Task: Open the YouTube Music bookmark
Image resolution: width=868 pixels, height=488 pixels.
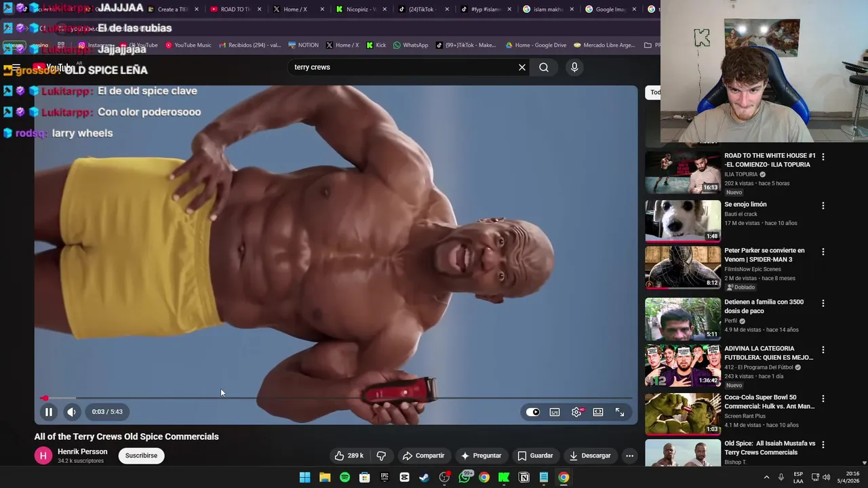Action: [x=188, y=45]
